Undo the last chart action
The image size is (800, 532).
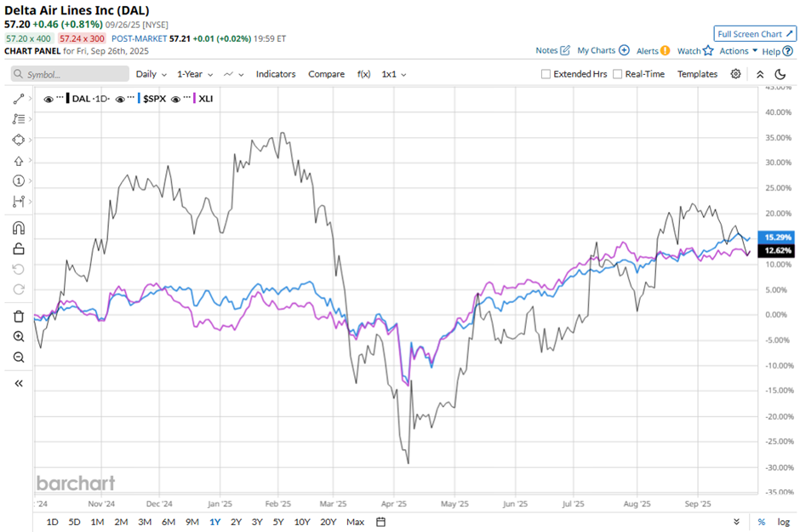pos(19,269)
